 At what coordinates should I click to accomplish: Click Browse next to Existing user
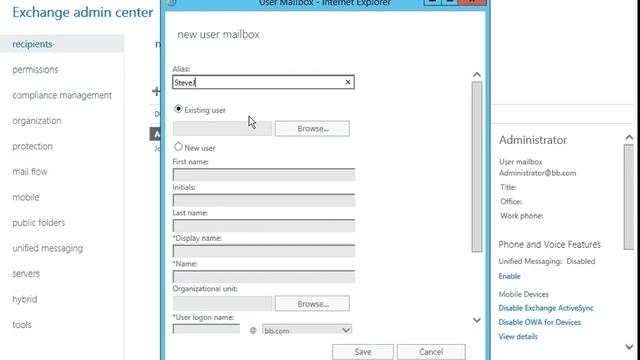(x=312, y=129)
